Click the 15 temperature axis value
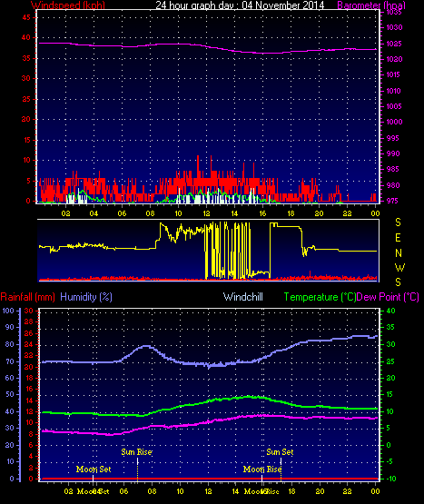This screenshot has height=504, width=424. [x=390, y=395]
